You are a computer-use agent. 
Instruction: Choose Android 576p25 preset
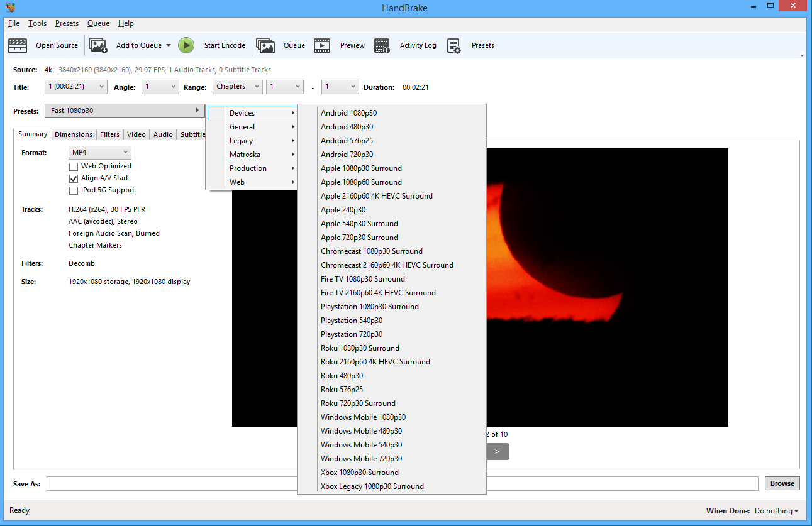[x=391, y=141]
